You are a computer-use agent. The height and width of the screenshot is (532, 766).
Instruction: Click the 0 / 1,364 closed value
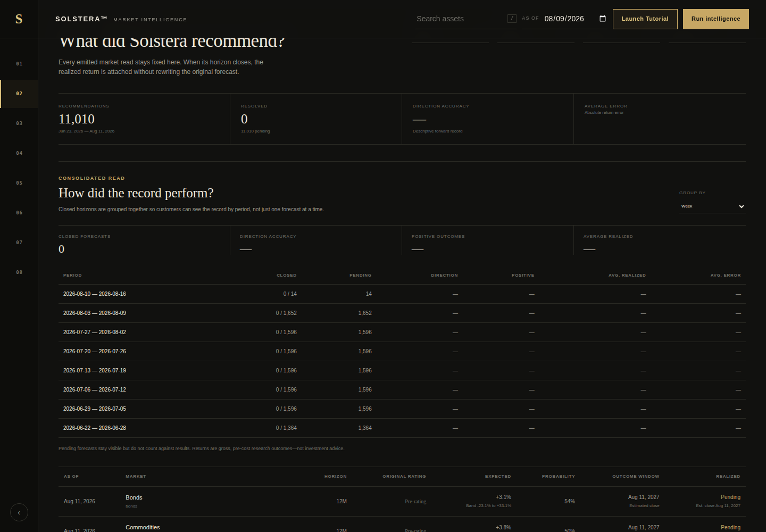[x=286, y=428]
